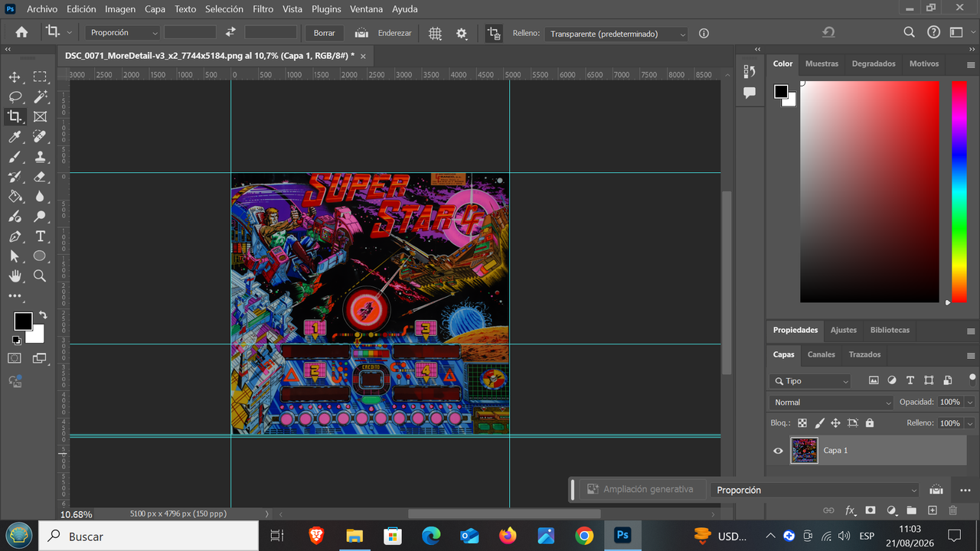Add a layer mask
This screenshot has width=980, height=551.
pos(871,510)
